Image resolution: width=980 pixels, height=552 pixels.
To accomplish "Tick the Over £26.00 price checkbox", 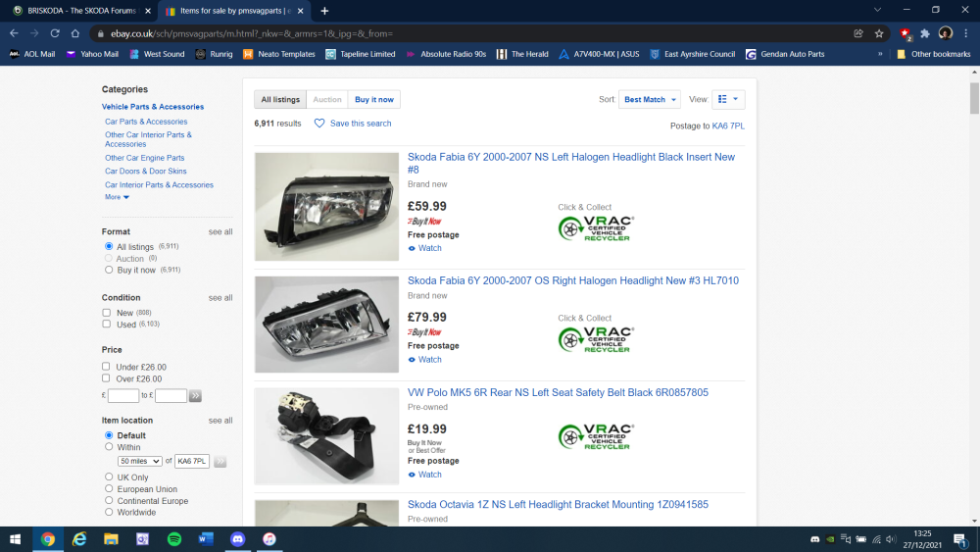I will coord(106,378).
